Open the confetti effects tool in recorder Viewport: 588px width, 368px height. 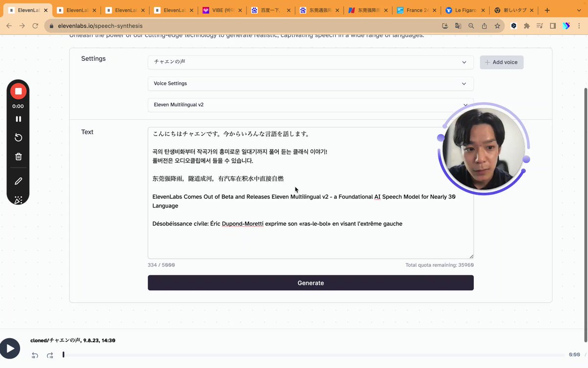click(18, 200)
